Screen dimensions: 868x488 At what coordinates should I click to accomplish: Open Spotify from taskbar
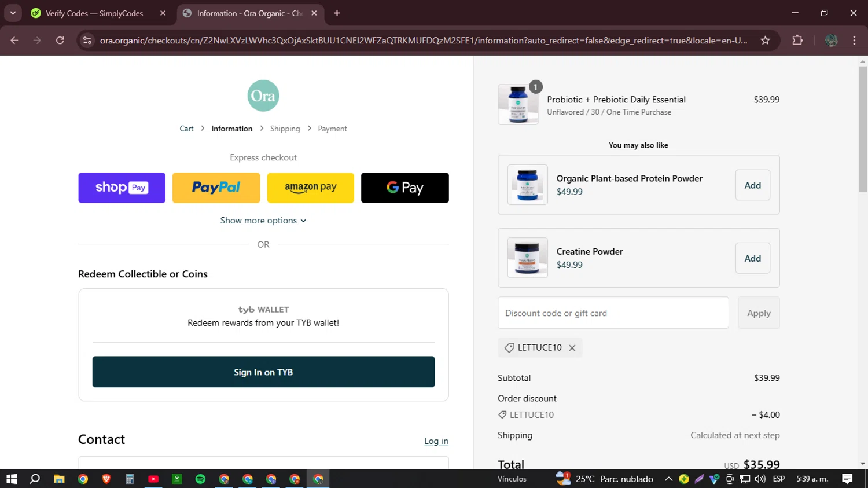coord(200,479)
